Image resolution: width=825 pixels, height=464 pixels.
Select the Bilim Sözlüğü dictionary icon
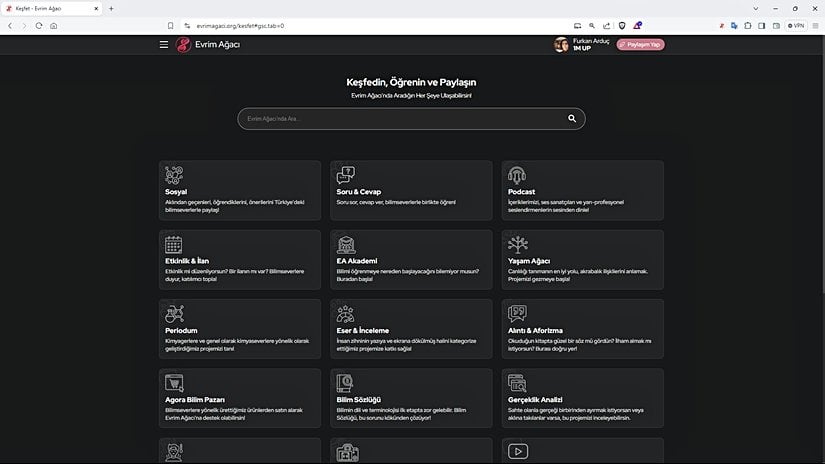(345, 383)
